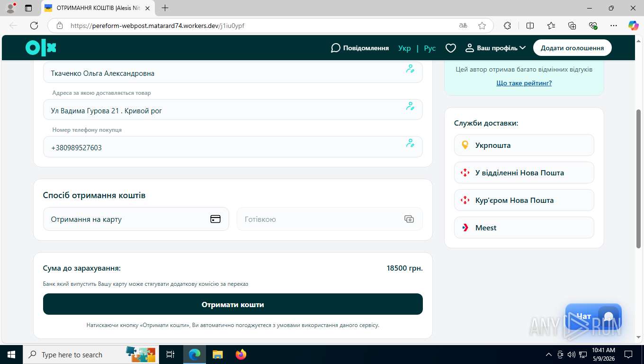Screen dimensions: 644x364
Task: Open the notifications center icon
Action: pyautogui.click(x=628, y=355)
